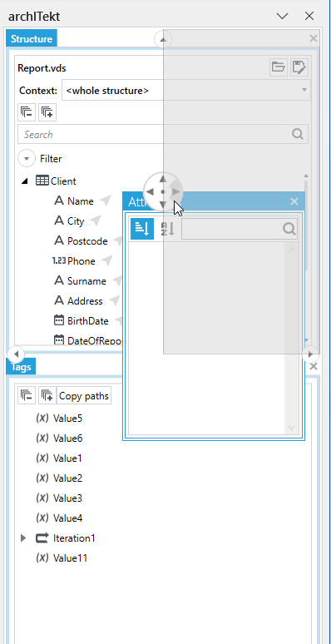The width and height of the screenshot is (331, 644).
Task: Click magnifier in attributes floating panel search
Action: click(289, 229)
